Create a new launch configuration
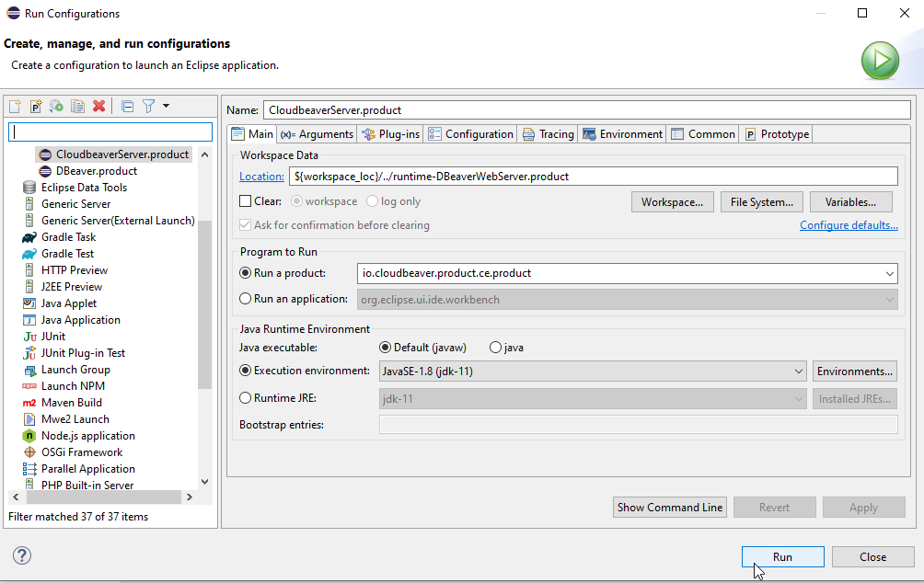The image size is (924, 583). click(x=15, y=107)
